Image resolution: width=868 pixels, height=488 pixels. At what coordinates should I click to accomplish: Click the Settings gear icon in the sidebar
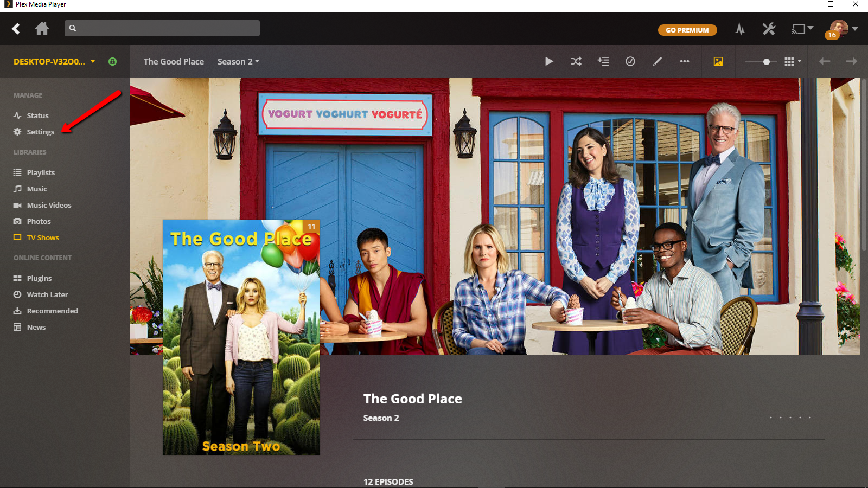17,132
